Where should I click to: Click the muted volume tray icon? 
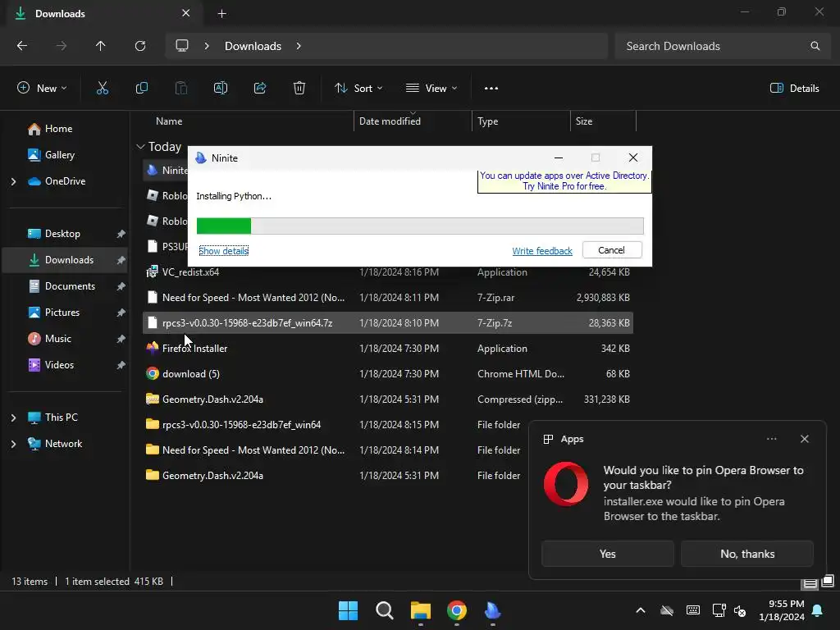click(740, 610)
